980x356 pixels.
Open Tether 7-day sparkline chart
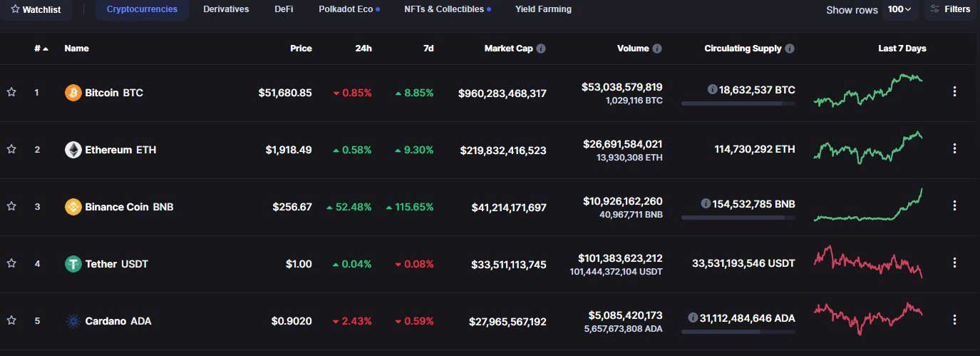click(x=868, y=262)
